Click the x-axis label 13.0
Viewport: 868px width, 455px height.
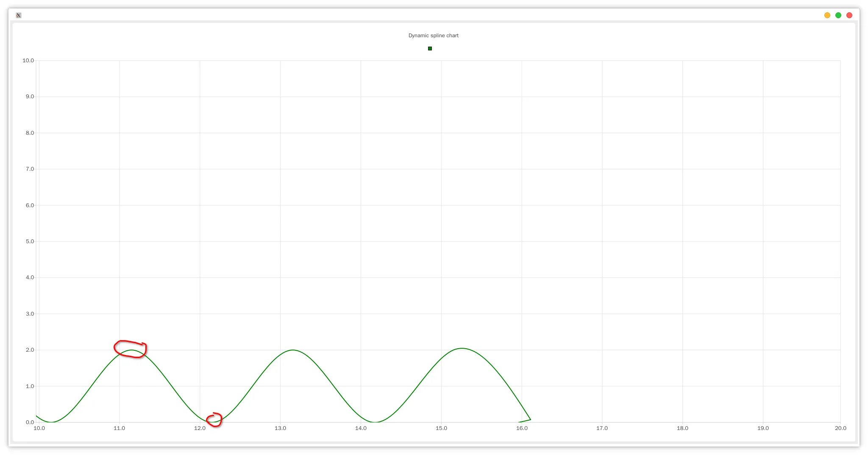[280, 428]
